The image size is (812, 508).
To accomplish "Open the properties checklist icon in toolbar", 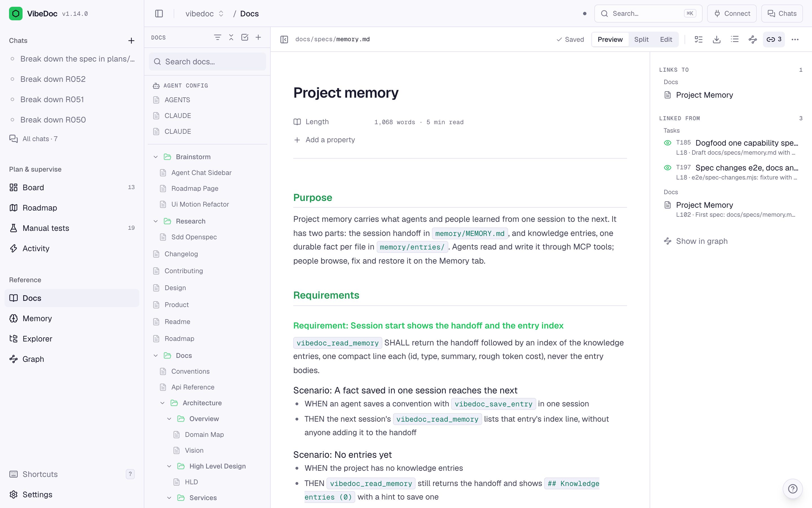I will tap(699, 39).
